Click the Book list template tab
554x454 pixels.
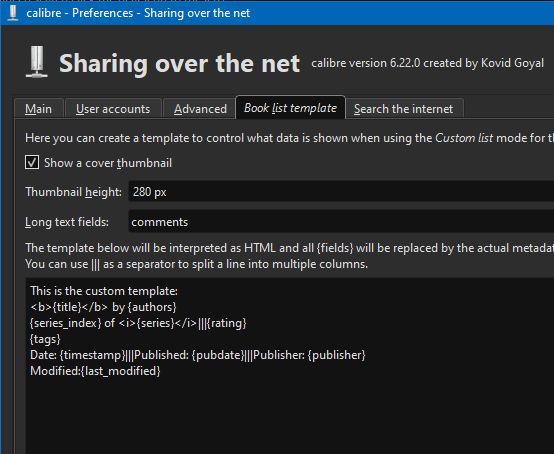pyautogui.click(x=290, y=108)
